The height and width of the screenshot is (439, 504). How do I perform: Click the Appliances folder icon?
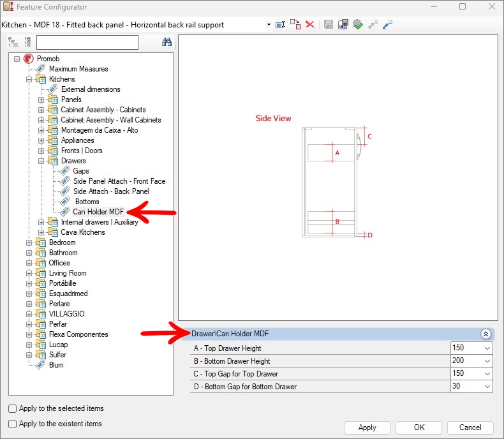click(53, 140)
